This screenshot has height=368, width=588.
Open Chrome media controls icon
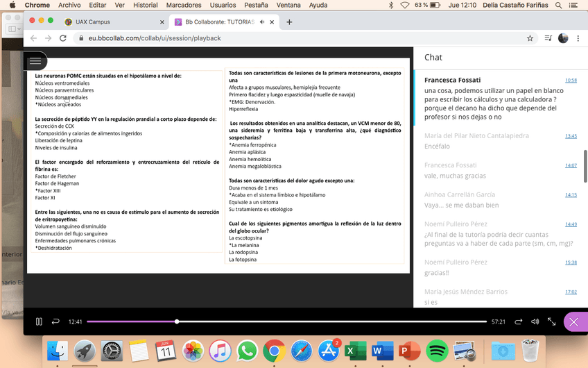pos(548,38)
